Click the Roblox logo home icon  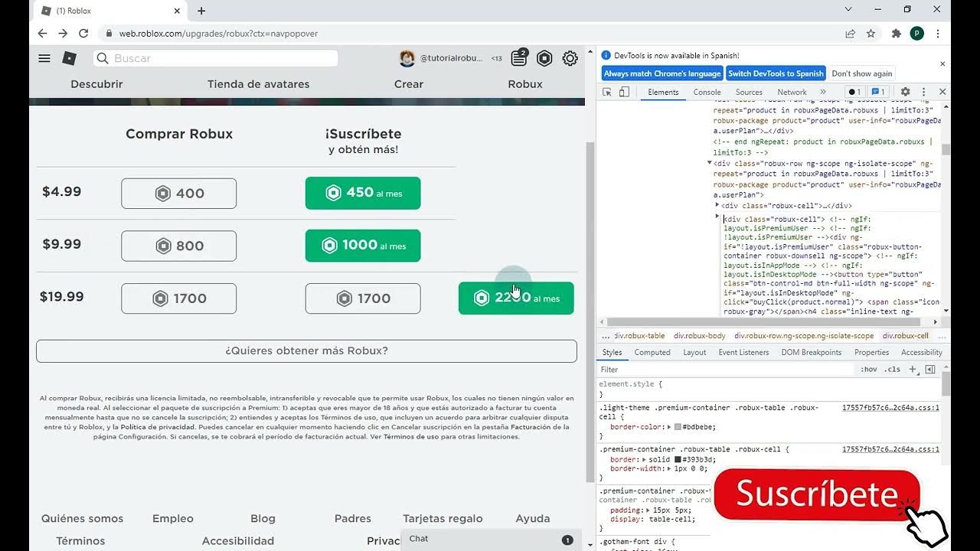pos(70,58)
